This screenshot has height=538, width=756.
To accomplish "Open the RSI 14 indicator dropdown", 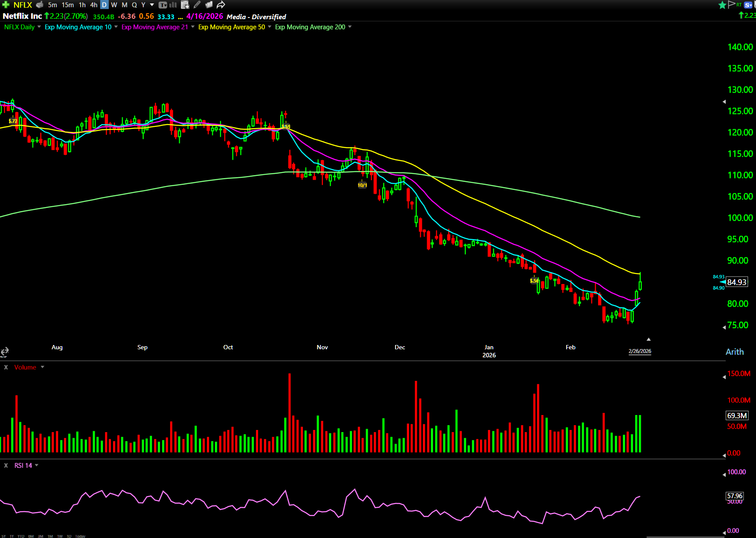I will [36, 465].
